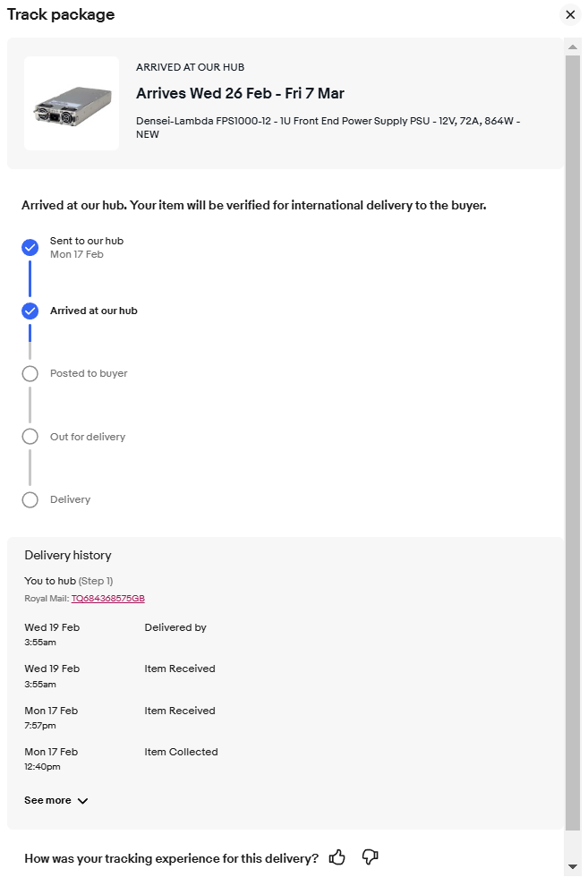Click the chevron next to See more
Viewport: 588px width, 886px height.
pos(82,801)
